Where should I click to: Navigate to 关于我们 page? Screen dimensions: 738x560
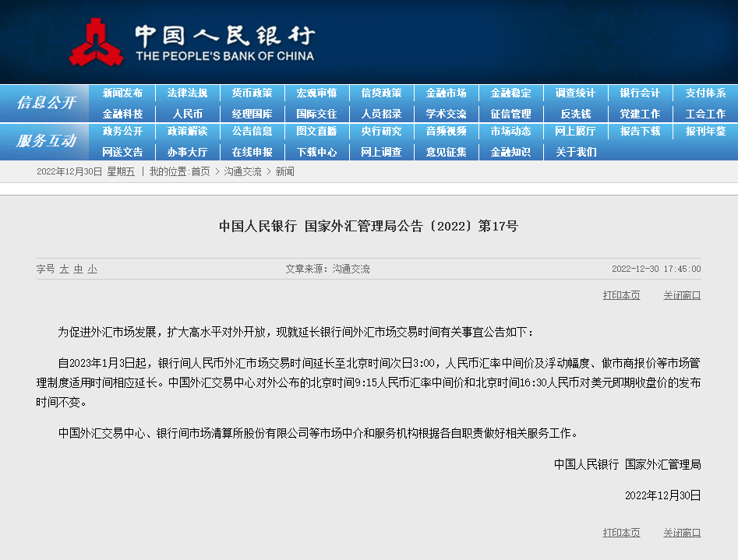[x=575, y=152]
